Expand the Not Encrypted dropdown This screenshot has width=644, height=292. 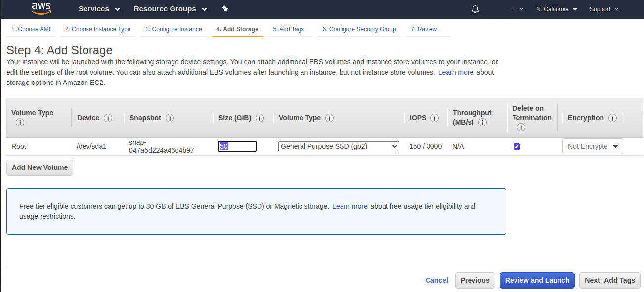593,146
